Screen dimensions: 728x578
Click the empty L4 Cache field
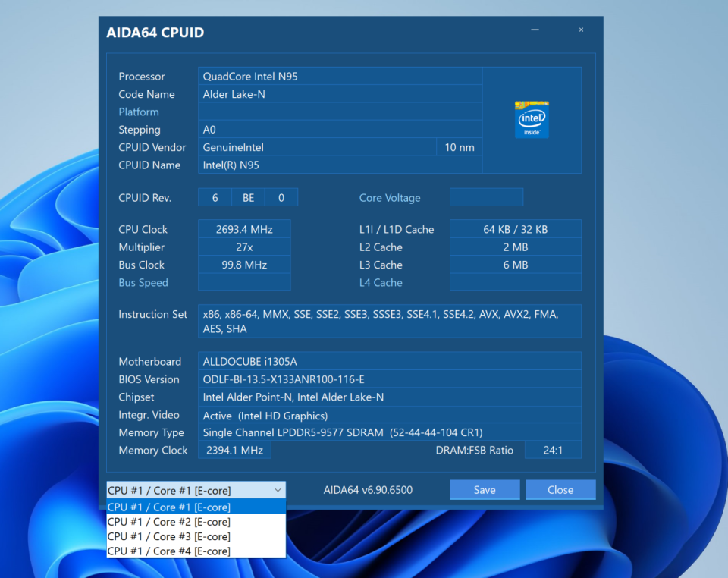click(x=516, y=282)
